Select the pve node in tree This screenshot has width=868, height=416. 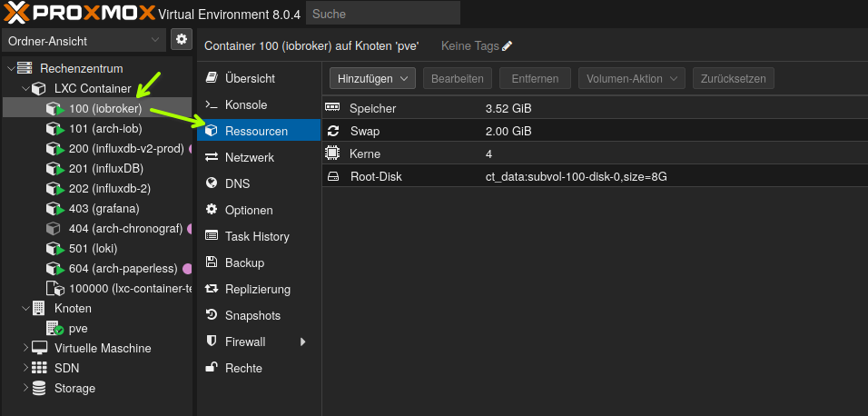coord(97,329)
